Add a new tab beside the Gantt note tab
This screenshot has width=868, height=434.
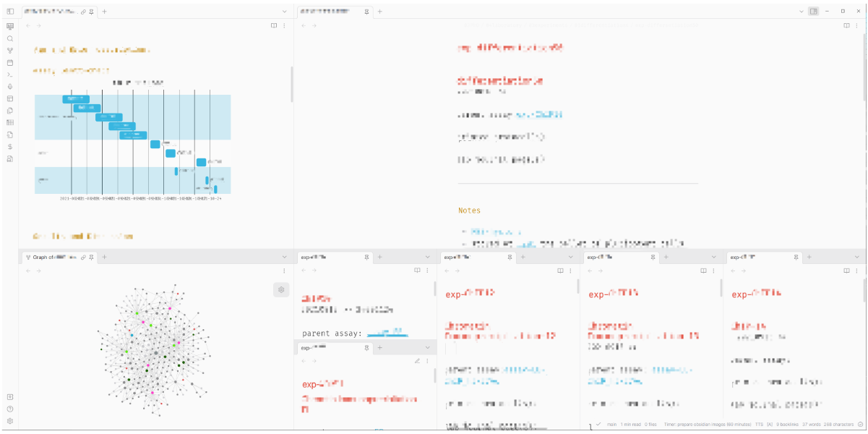(x=104, y=12)
